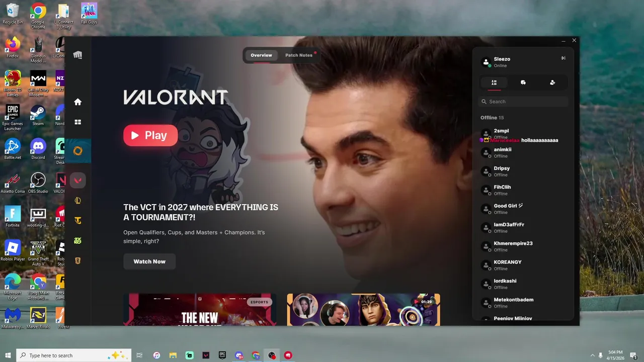Image resolution: width=644 pixels, height=362 pixels.
Task: Select Roblox Player desktop shortcut
Action: pyautogui.click(x=13, y=250)
